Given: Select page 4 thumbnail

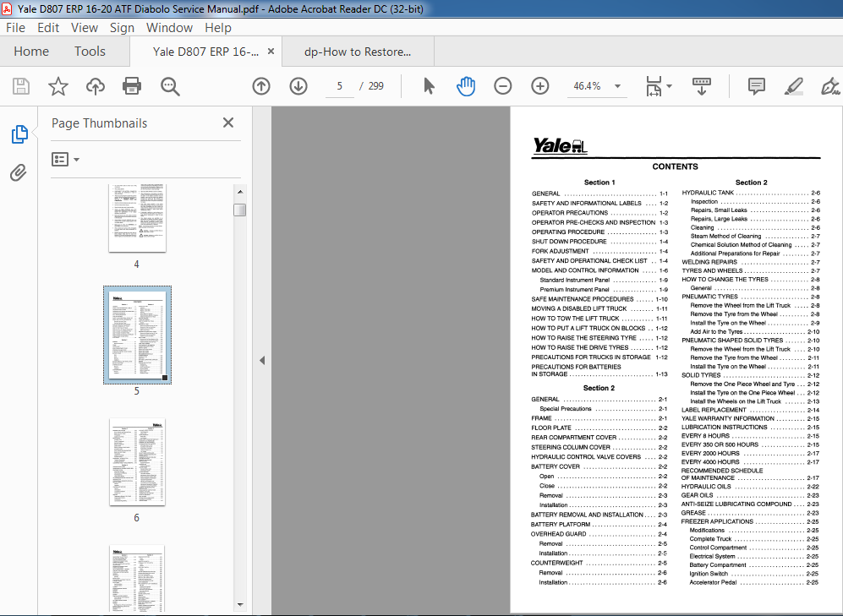Looking at the screenshot, I should pyautogui.click(x=137, y=218).
